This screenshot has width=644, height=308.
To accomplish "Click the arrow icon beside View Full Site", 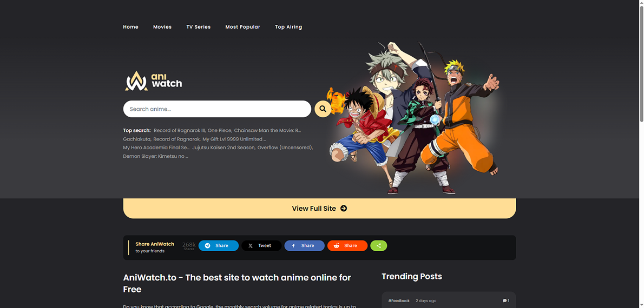I will [x=344, y=209].
